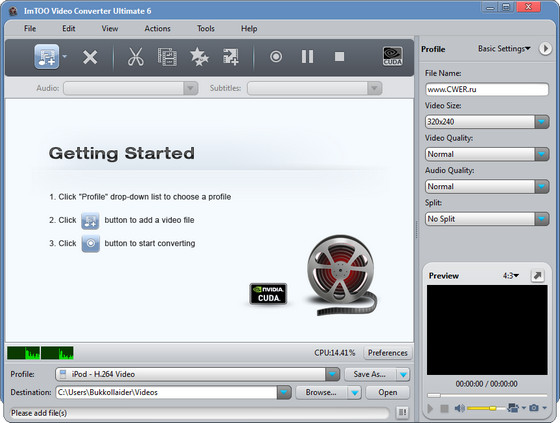Mute the preview volume speaker icon
Image resolution: width=560 pixels, height=423 pixels.
pyautogui.click(x=459, y=408)
